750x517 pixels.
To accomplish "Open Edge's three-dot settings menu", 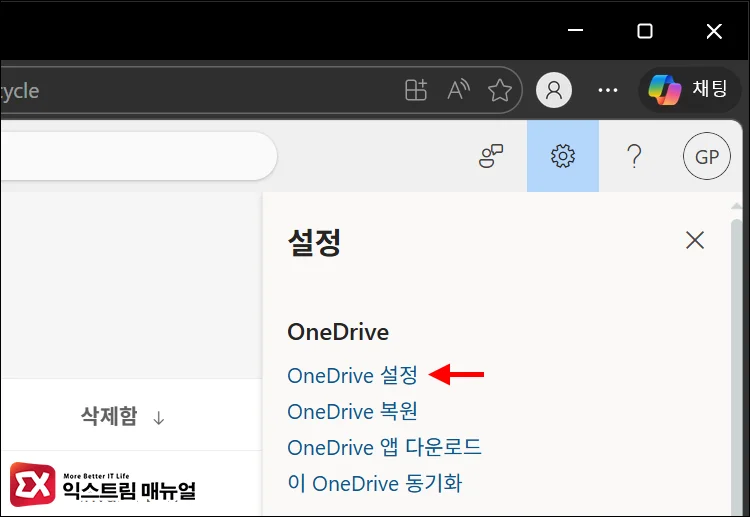I will tap(607, 90).
